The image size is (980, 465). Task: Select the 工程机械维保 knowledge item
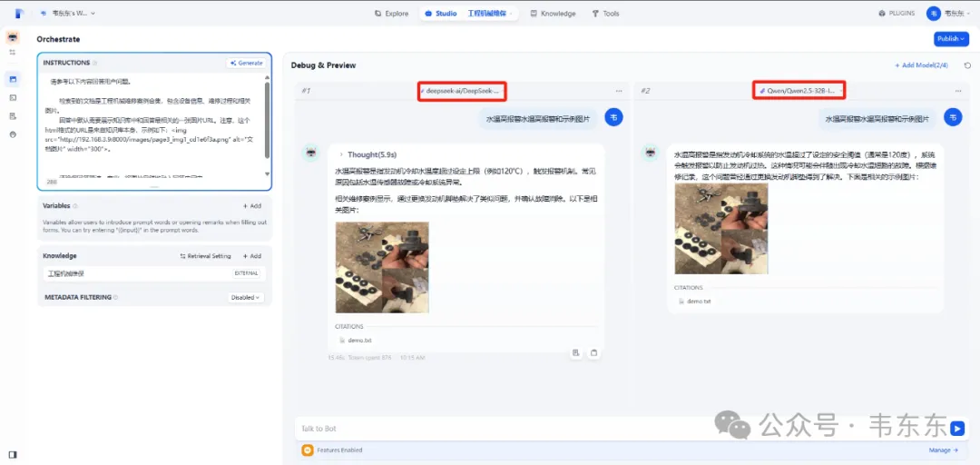[154, 273]
